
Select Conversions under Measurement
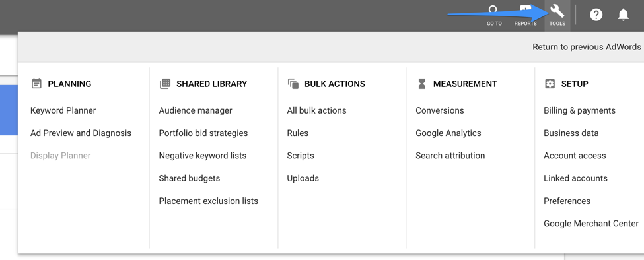pos(440,110)
